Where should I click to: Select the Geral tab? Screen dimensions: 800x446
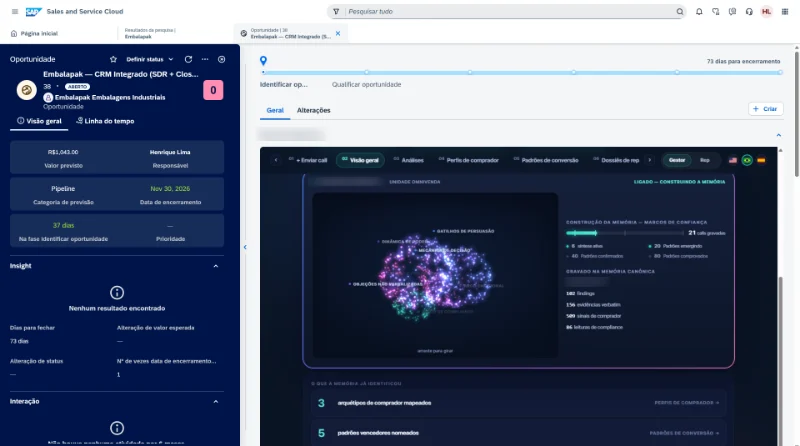click(x=275, y=110)
